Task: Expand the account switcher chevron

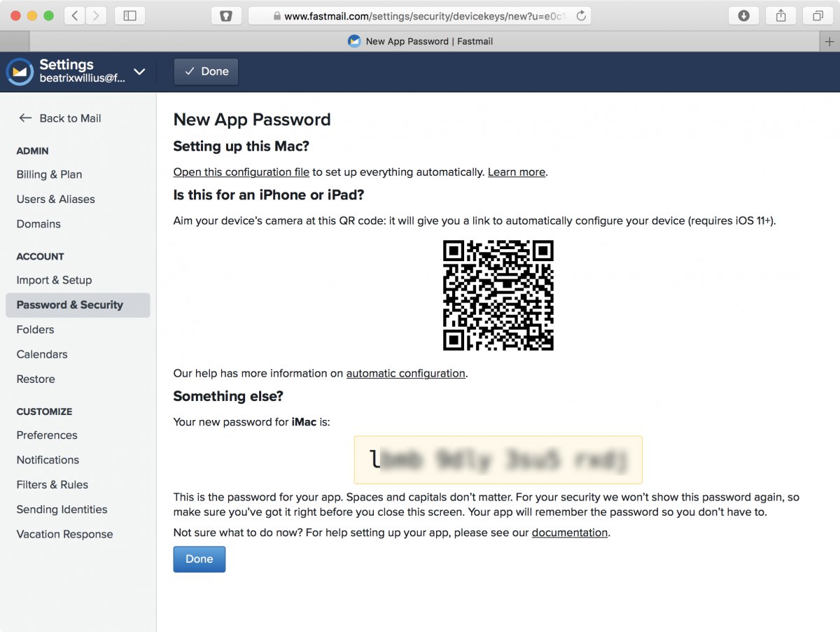Action: 139,71
